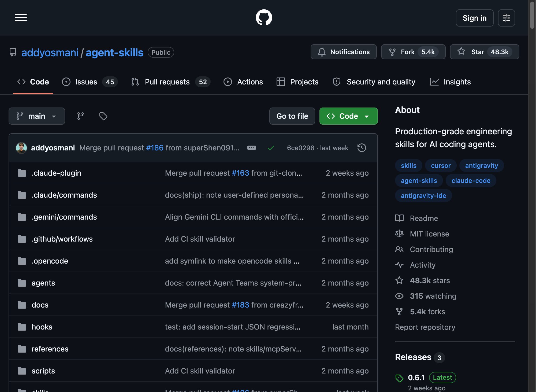Screen dimensions: 536x392
Task: Select the skills topic tag
Action: click(408, 165)
